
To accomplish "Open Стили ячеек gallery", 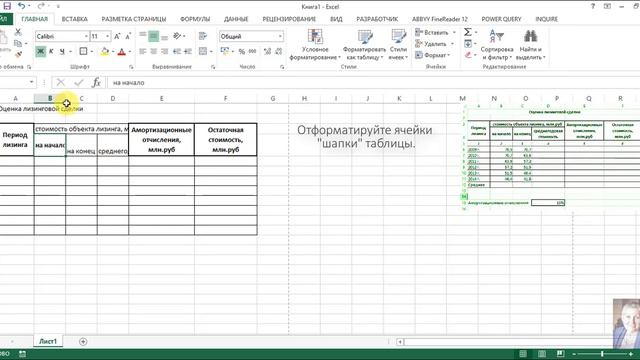I will pyautogui.click(x=398, y=45).
